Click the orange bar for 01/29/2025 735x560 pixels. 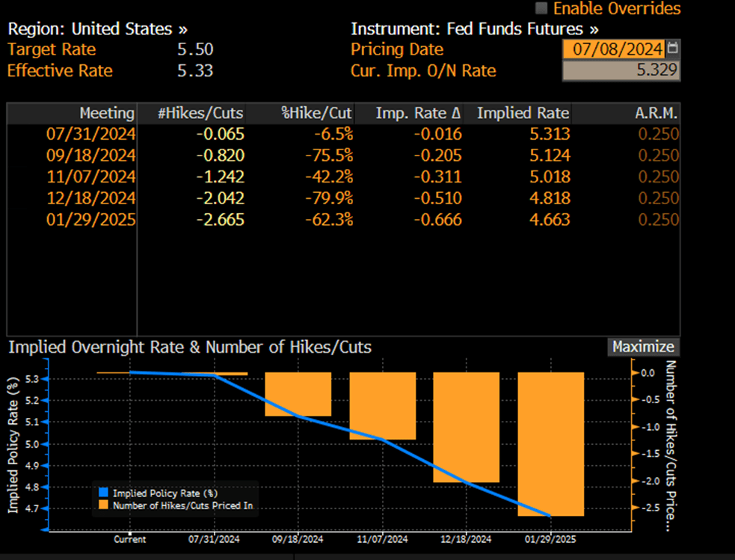pyautogui.click(x=551, y=444)
